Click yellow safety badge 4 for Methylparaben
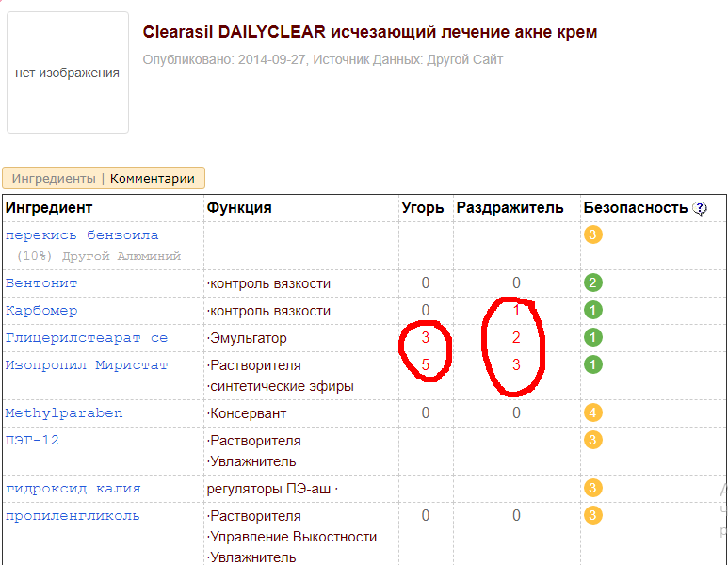The width and height of the screenshot is (728, 565). tap(593, 412)
